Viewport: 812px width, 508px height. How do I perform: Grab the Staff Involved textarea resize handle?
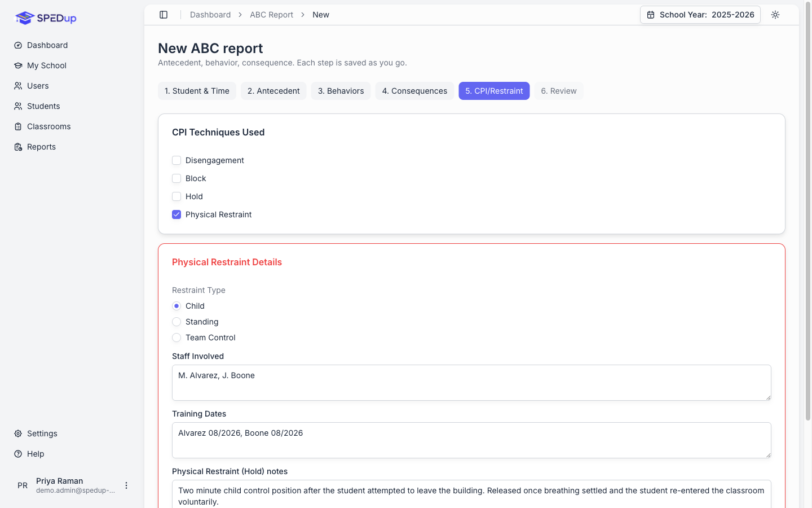tap(767, 397)
